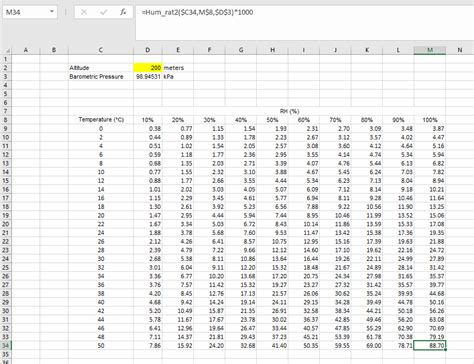474x364 pixels.
Task: Click the Altitude label cell
Action: click(101, 68)
